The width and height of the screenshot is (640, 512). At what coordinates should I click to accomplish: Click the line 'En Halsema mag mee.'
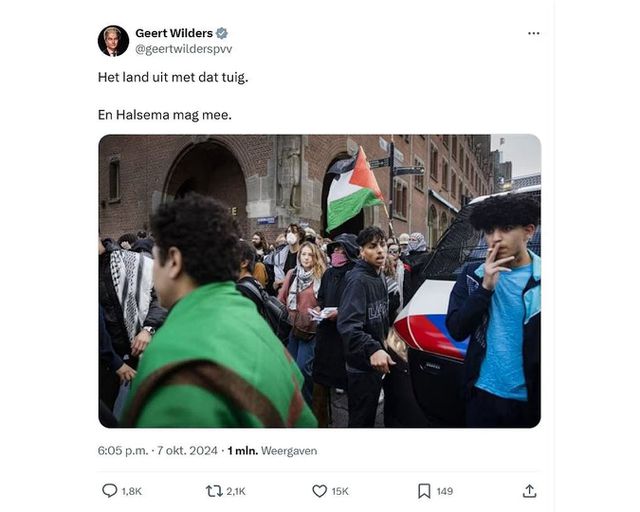(164, 115)
